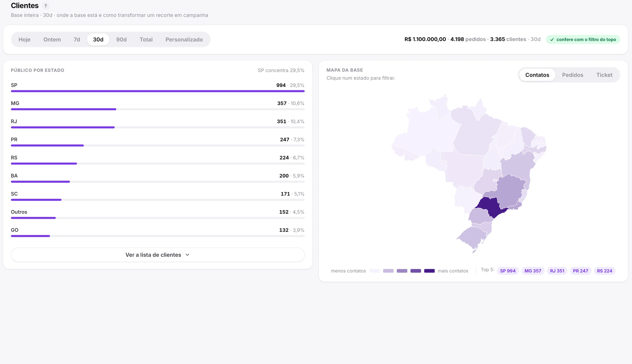Switch period to 90d
632x364 pixels.
121,40
